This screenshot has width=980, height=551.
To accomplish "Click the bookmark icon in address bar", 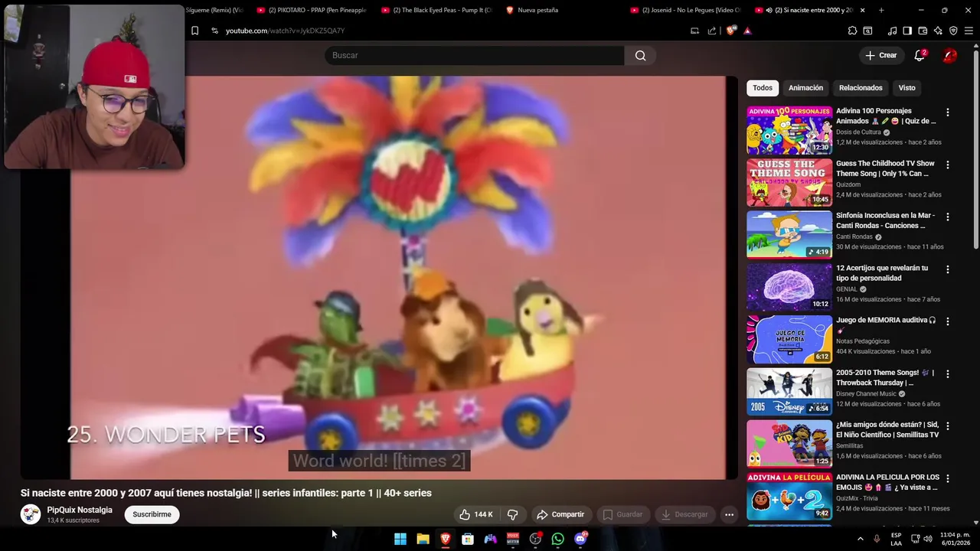I will point(194,31).
